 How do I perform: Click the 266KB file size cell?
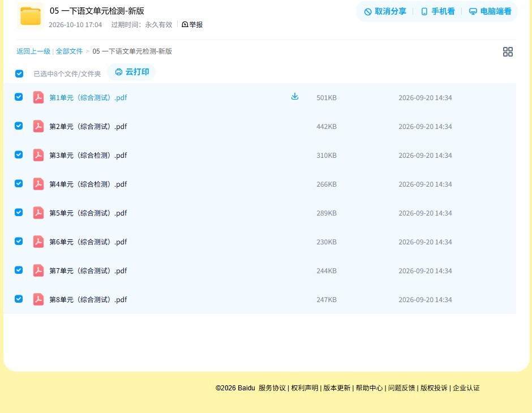[327, 184]
